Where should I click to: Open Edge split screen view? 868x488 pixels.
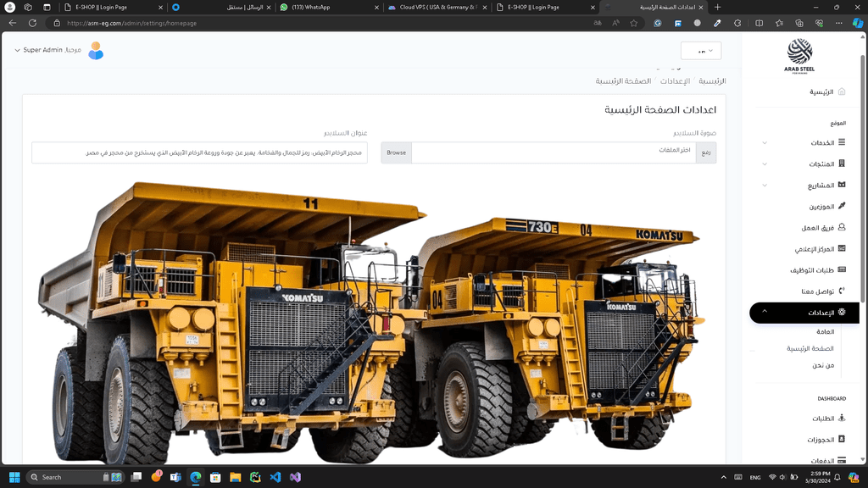(x=759, y=23)
